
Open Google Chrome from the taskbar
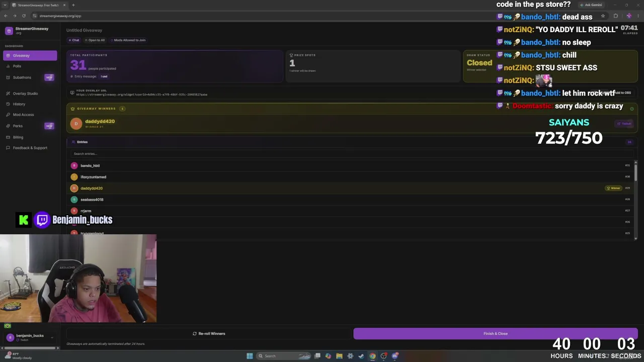(372, 356)
